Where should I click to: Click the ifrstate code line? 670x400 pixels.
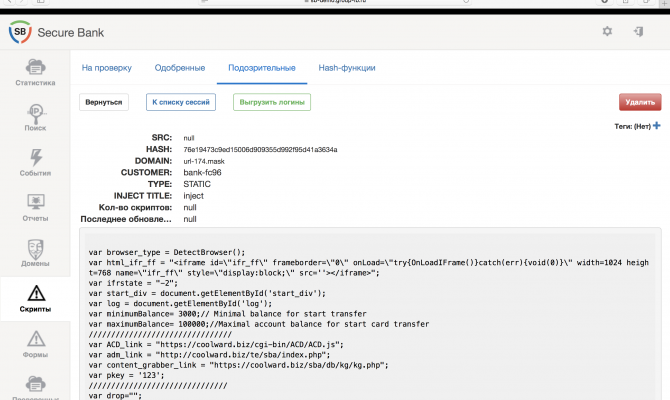pyautogui.click(x=133, y=283)
